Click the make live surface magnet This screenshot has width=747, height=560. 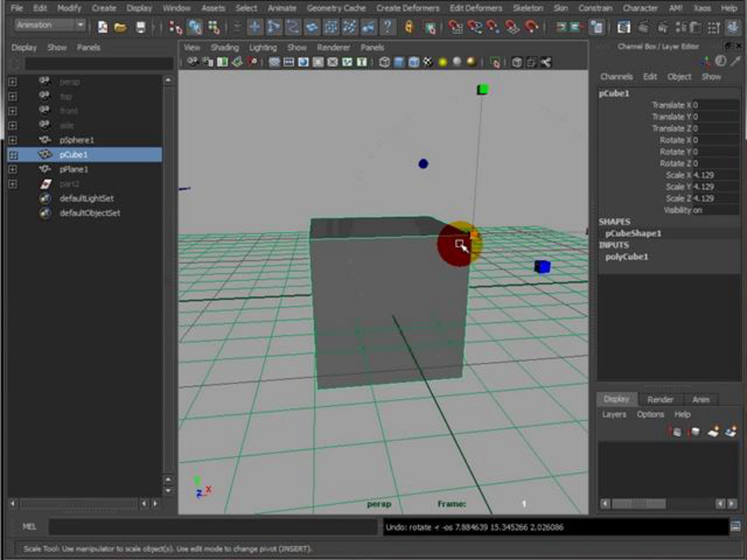coord(532,27)
